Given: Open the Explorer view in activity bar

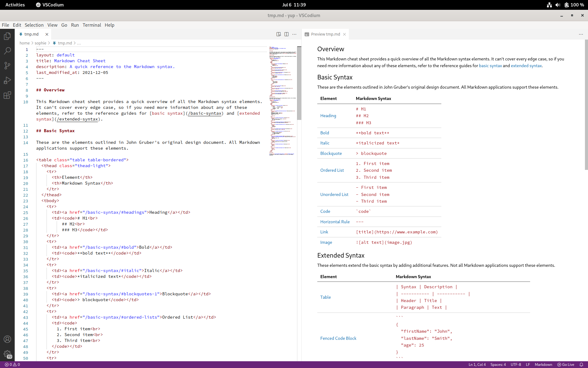Looking at the screenshot, I should point(7,36).
